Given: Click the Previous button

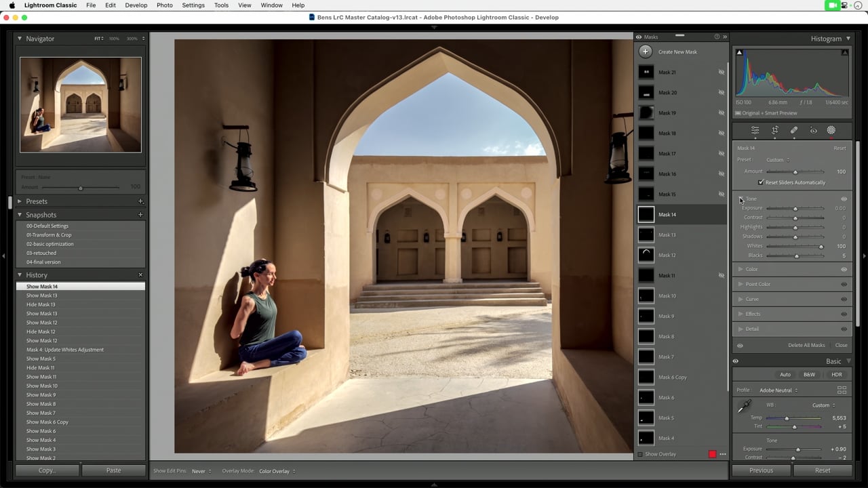Looking at the screenshot, I should [x=761, y=470].
